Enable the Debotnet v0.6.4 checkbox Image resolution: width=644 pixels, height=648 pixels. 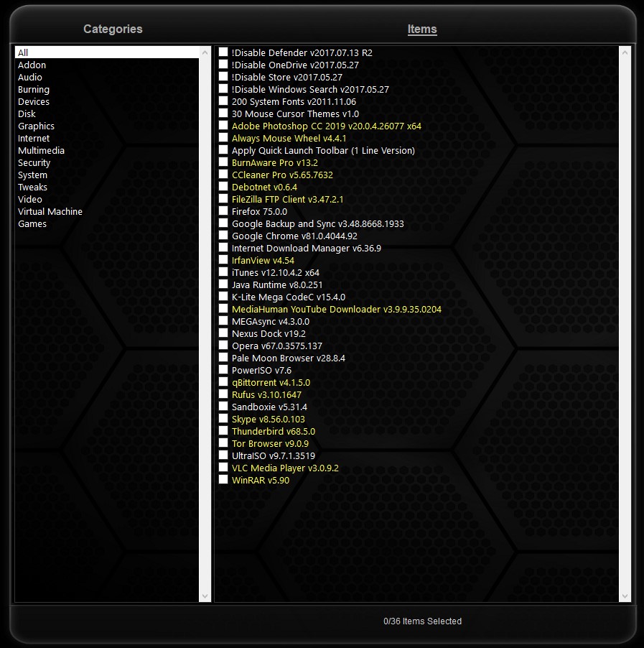223,186
